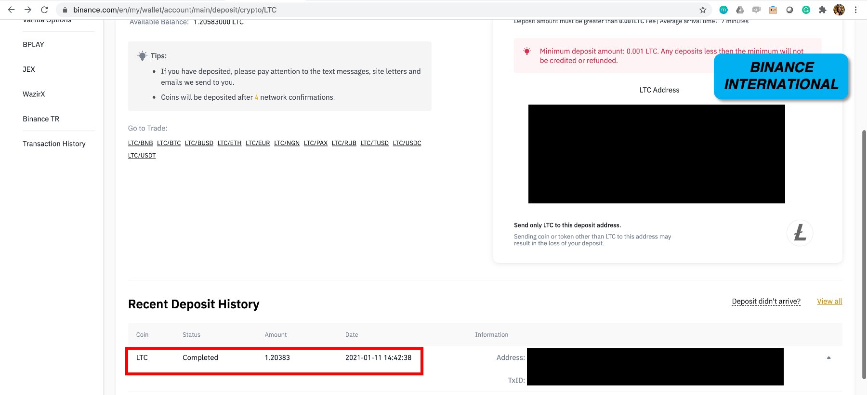Screen dimensions: 868x395
Task: View site security lock icon
Action: (x=65, y=10)
